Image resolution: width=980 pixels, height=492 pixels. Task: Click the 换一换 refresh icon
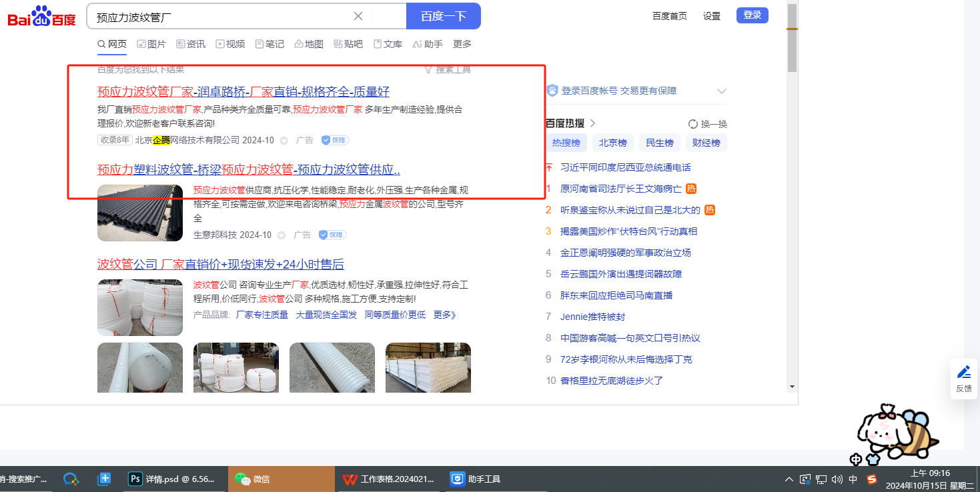693,124
